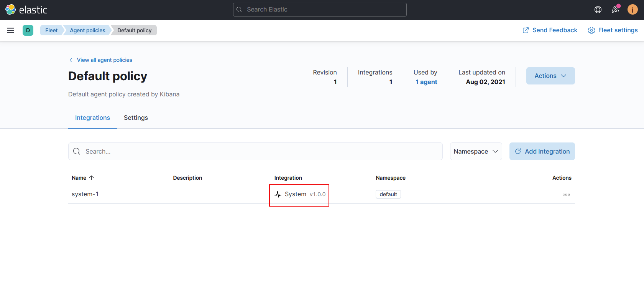The width and height of the screenshot is (644, 288).
Task: Open the row actions ellipsis for system-1
Action: [566, 195]
